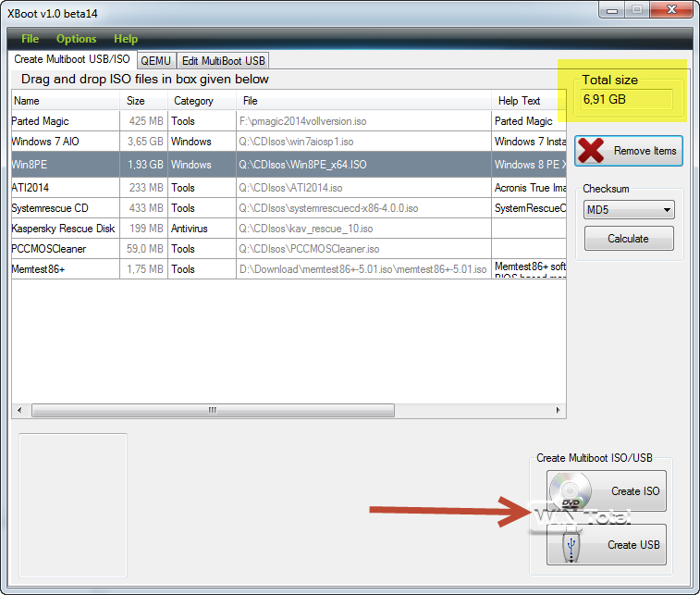Screen dimensions: 700x595
Task: Click the Category column header
Action: (x=202, y=101)
